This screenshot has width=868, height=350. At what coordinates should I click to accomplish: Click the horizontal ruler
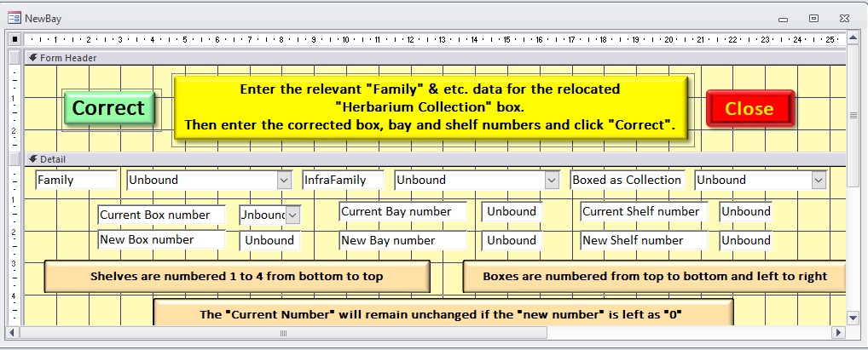tap(435, 40)
